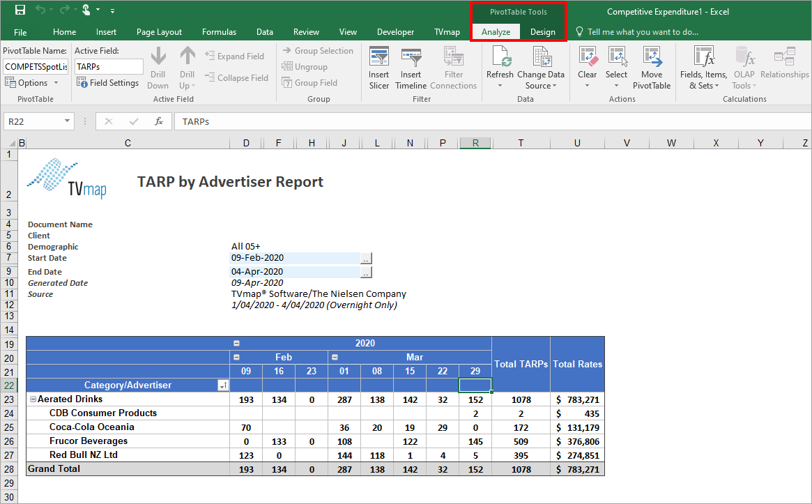Collapse the 2020 year group

point(237,343)
